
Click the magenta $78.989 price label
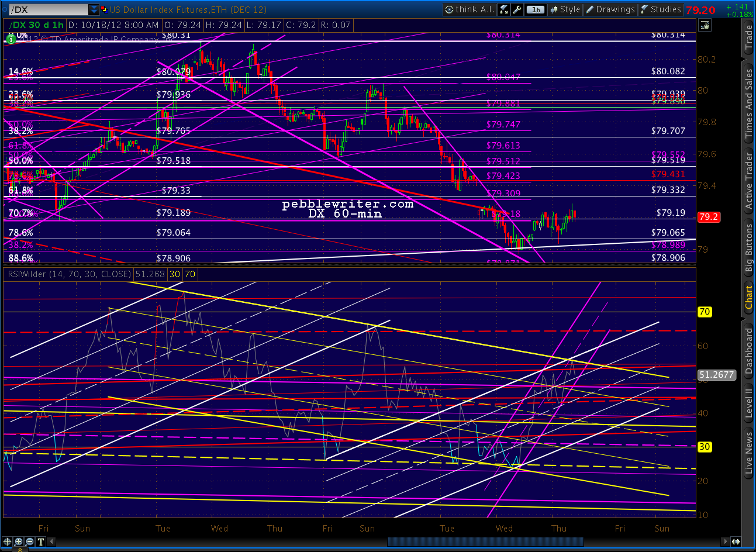click(x=668, y=245)
